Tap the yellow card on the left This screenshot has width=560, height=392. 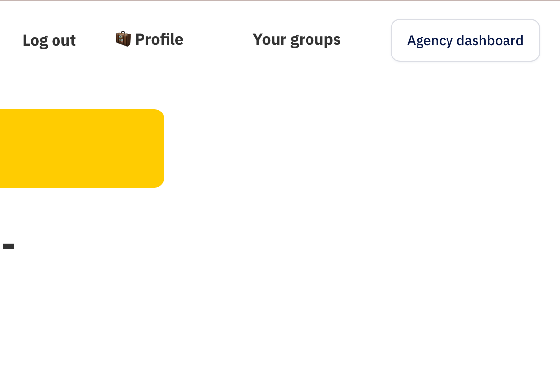click(81, 148)
